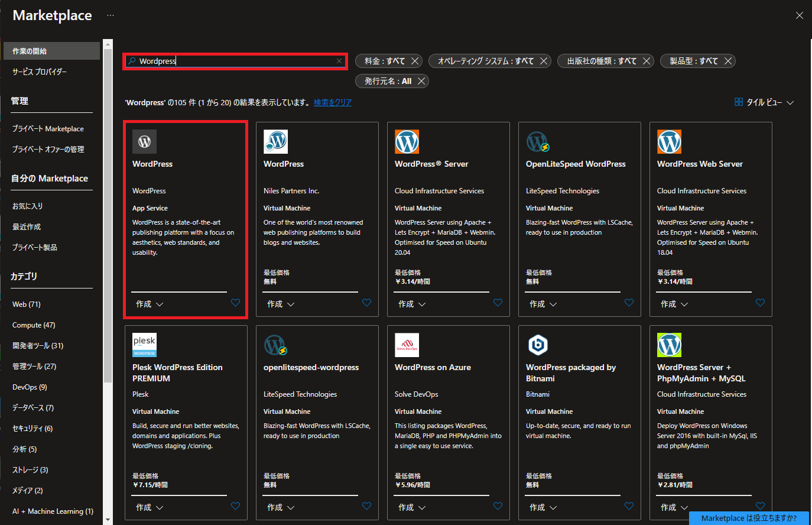
Task: Open the Marketplace ellipsis menu
Action: tap(111, 15)
